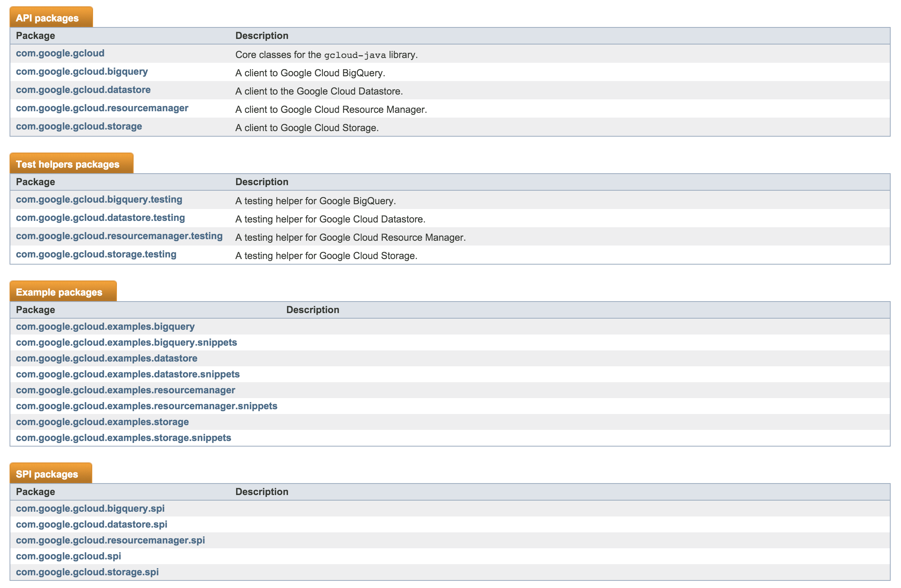Open com.google.gcloud.examples.bigquery package
The image size is (901, 588).
(x=105, y=327)
